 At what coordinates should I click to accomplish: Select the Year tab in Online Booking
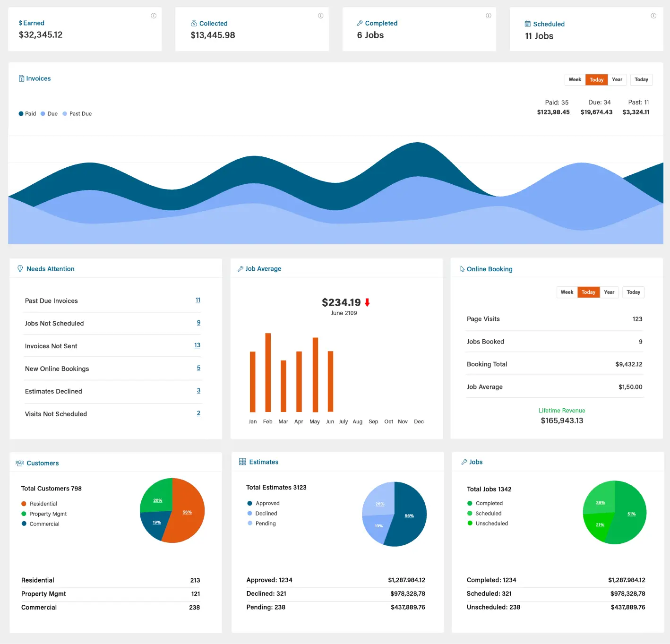pos(609,292)
